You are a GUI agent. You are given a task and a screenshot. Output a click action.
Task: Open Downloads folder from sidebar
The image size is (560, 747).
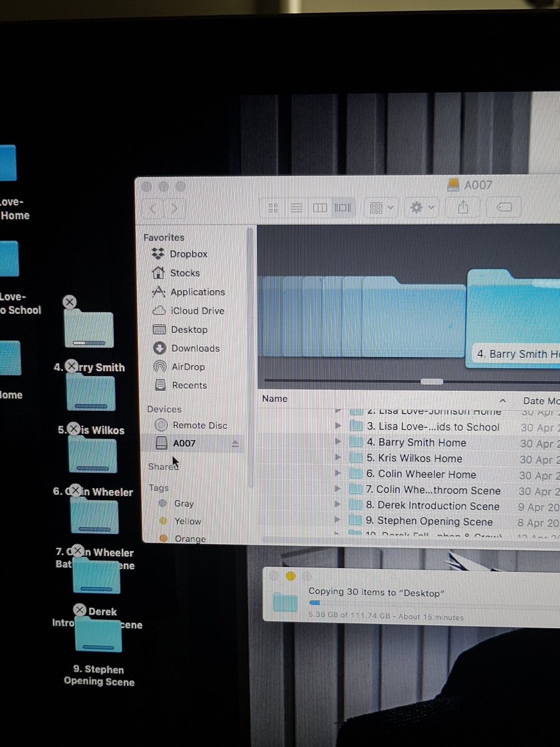click(195, 348)
